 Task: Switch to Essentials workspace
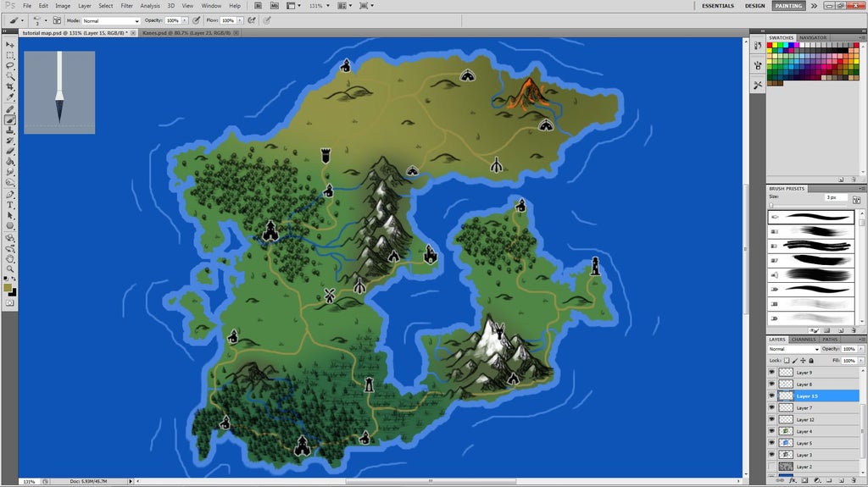click(x=718, y=6)
